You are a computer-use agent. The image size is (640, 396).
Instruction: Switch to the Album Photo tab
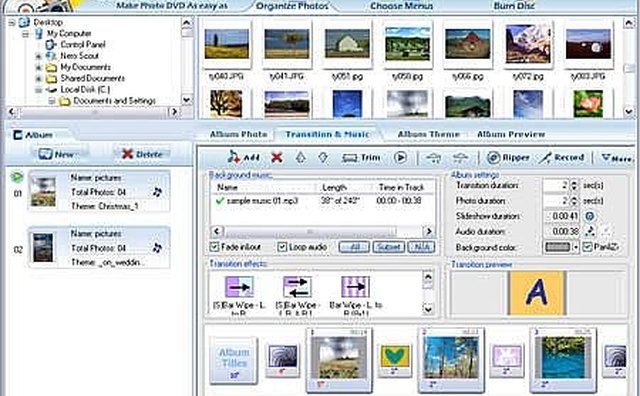[x=238, y=134]
